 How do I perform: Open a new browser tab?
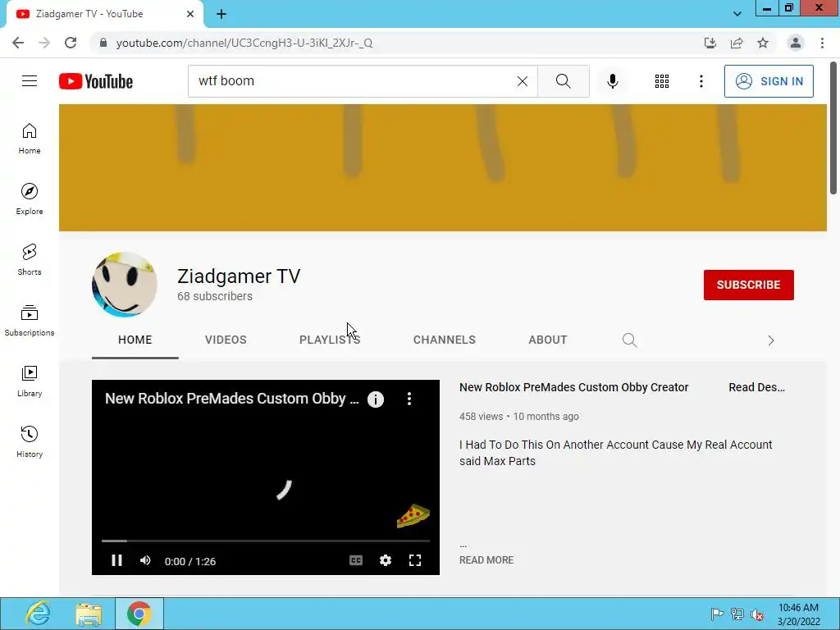(x=221, y=14)
